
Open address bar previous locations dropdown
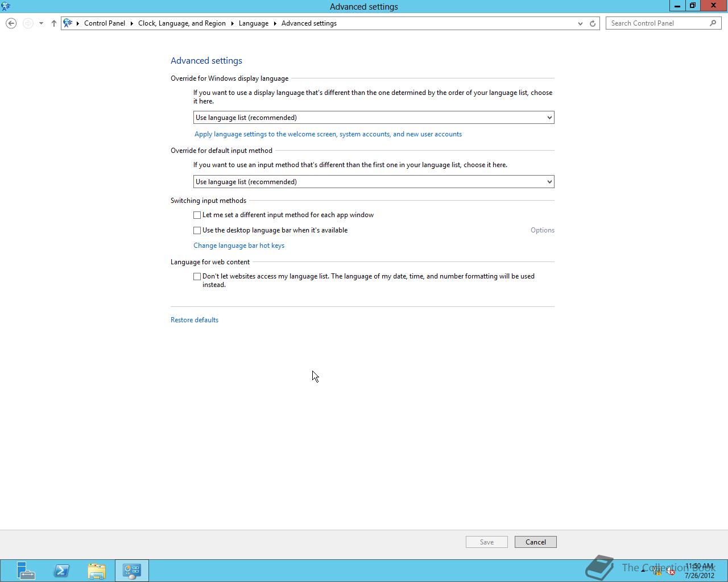pos(580,23)
